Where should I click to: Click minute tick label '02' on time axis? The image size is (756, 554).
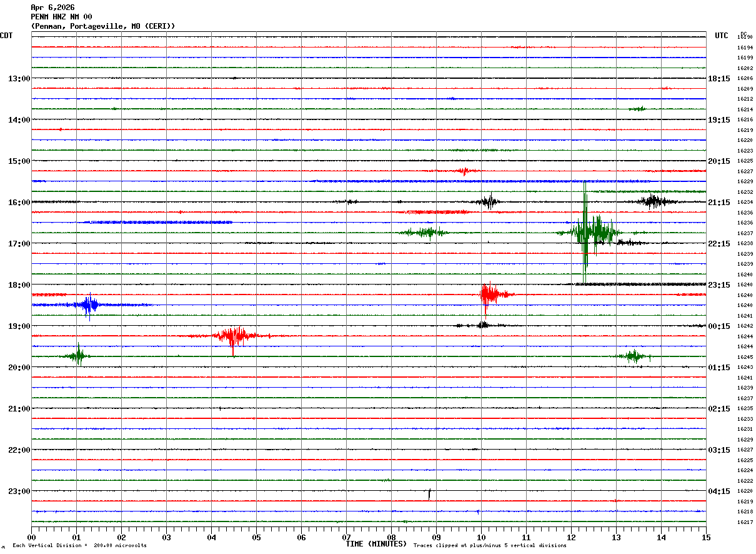(x=121, y=537)
